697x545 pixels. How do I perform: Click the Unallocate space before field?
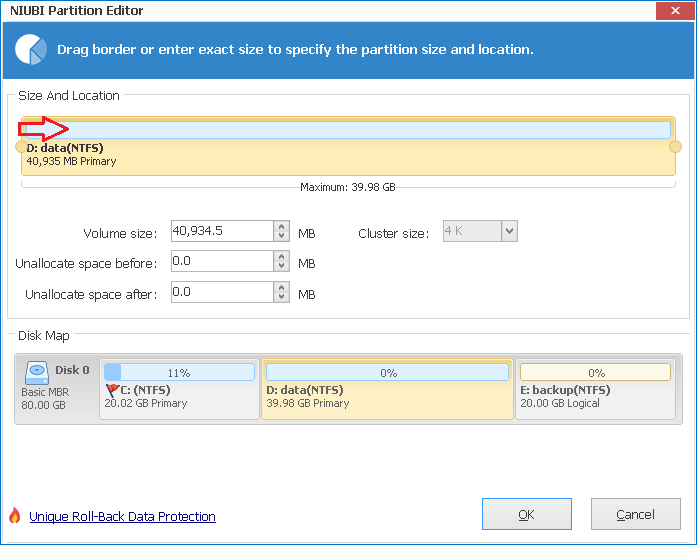(222, 261)
